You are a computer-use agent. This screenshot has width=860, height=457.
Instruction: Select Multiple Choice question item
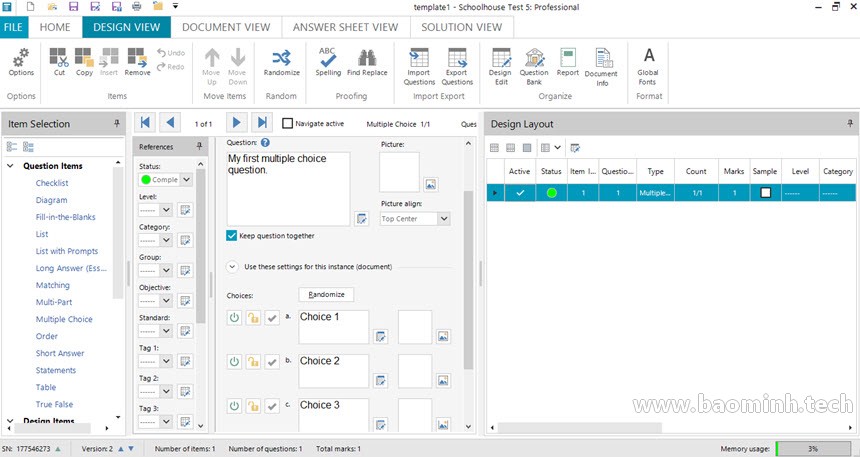(x=64, y=319)
